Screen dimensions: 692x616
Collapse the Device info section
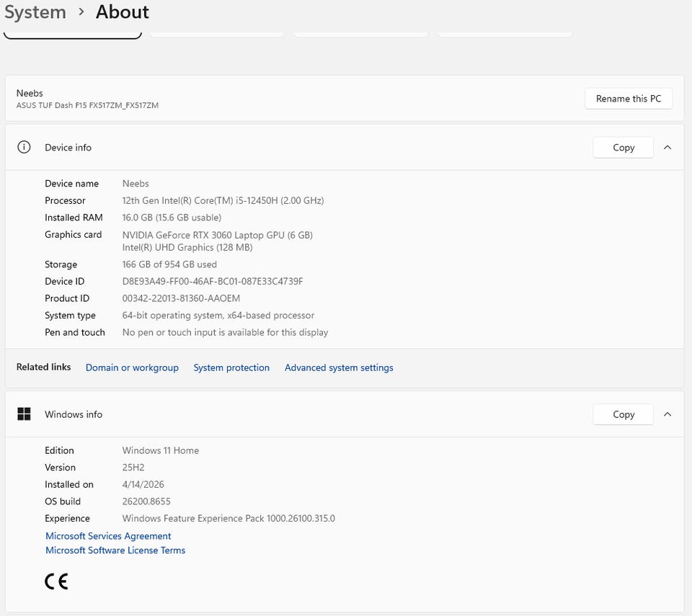coord(667,148)
